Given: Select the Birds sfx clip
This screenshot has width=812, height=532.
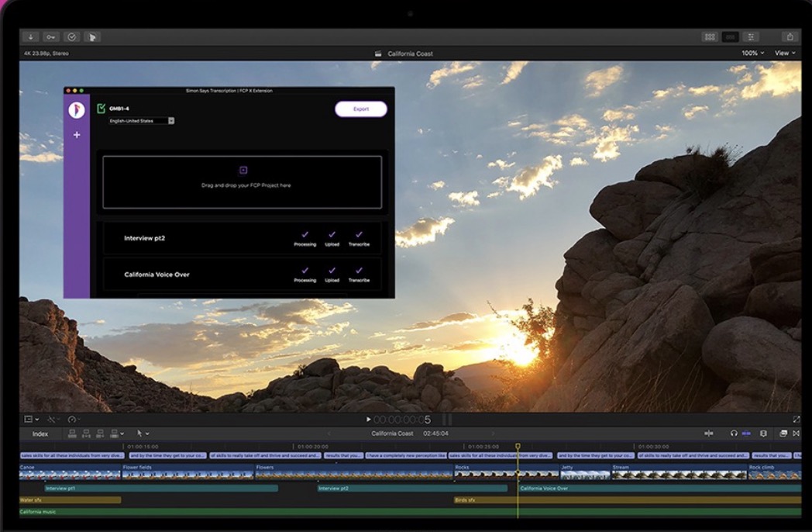Looking at the screenshot, I should click(x=627, y=500).
